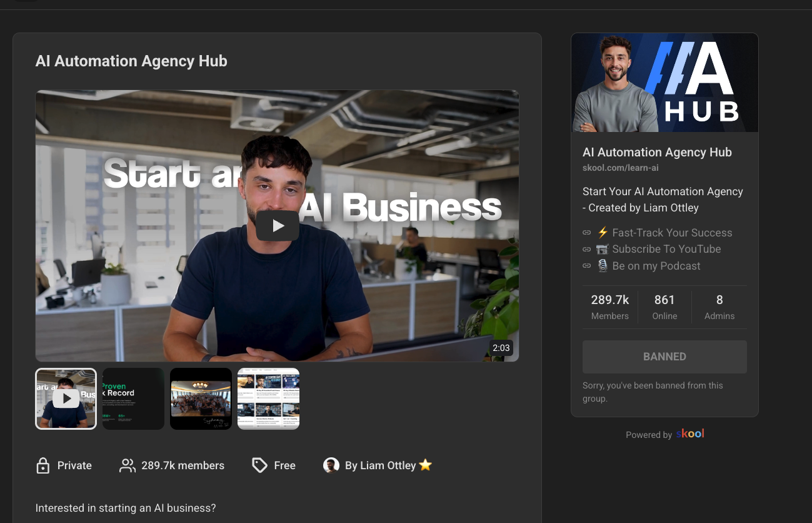
Task: Click the 8 Admins stat
Action: [719, 307]
